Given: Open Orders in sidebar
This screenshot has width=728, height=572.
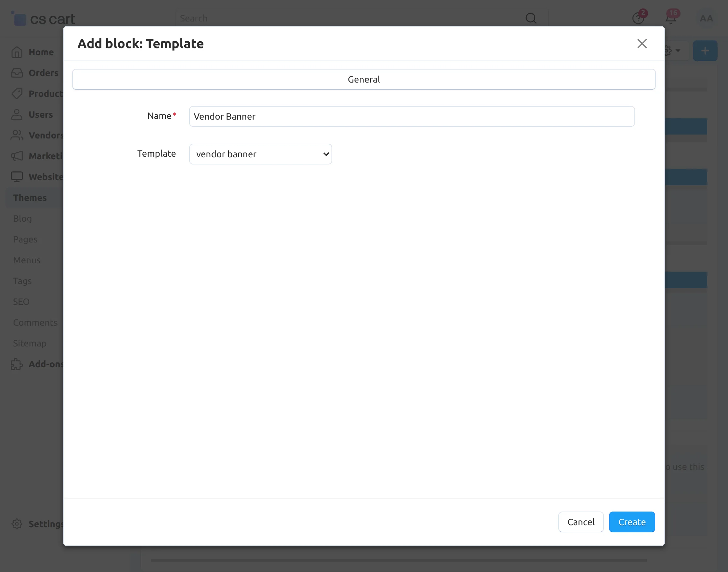Looking at the screenshot, I should (x=43, y=73).
